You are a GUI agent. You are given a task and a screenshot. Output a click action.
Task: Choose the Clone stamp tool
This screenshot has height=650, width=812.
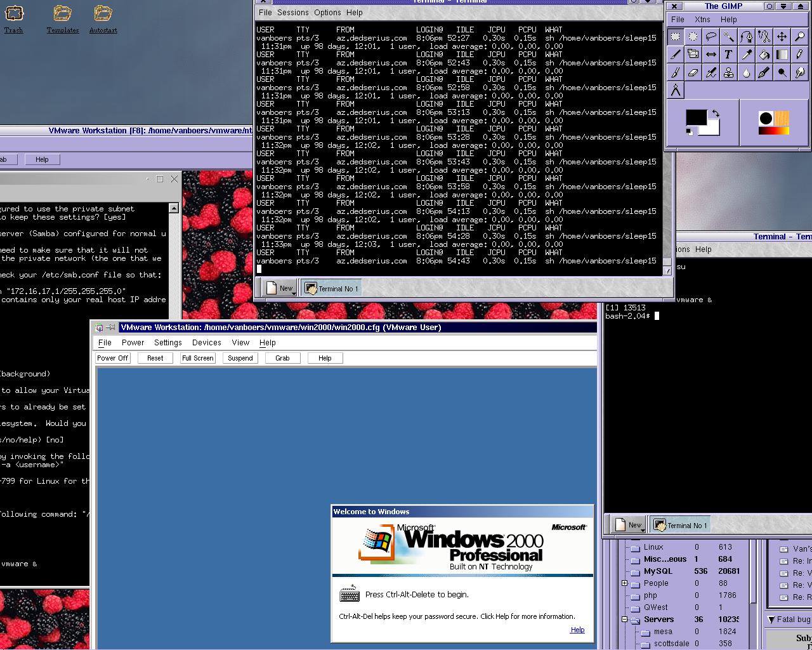[729, 72]
